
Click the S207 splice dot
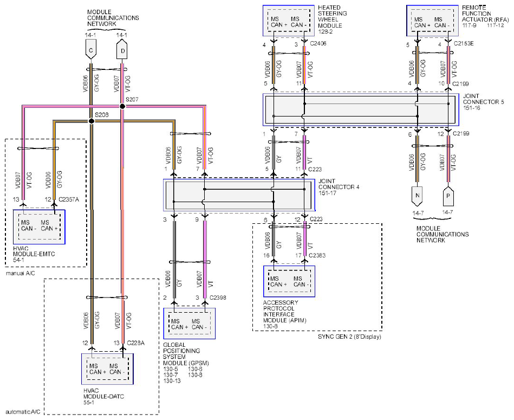tap(122, 107)
